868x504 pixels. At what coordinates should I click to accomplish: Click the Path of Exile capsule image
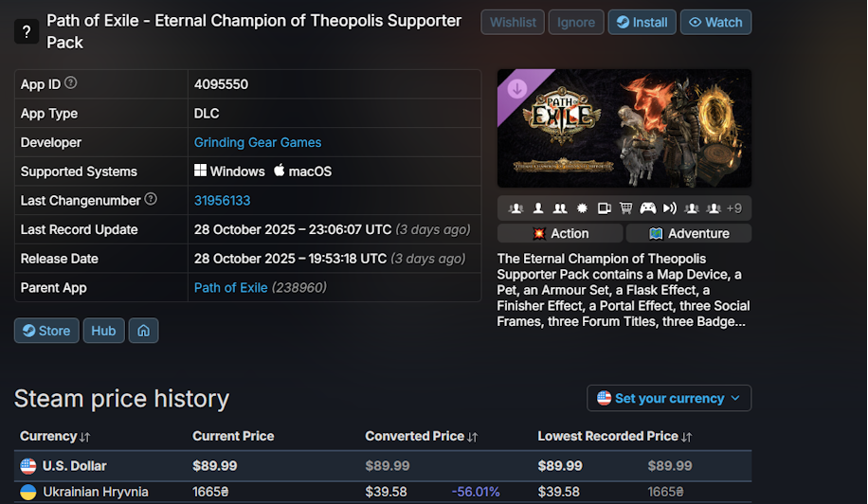(624, 128)
